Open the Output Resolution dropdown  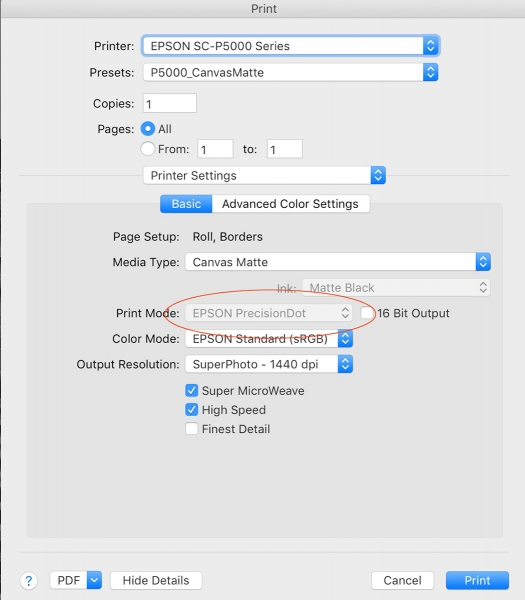coord(269,364)
